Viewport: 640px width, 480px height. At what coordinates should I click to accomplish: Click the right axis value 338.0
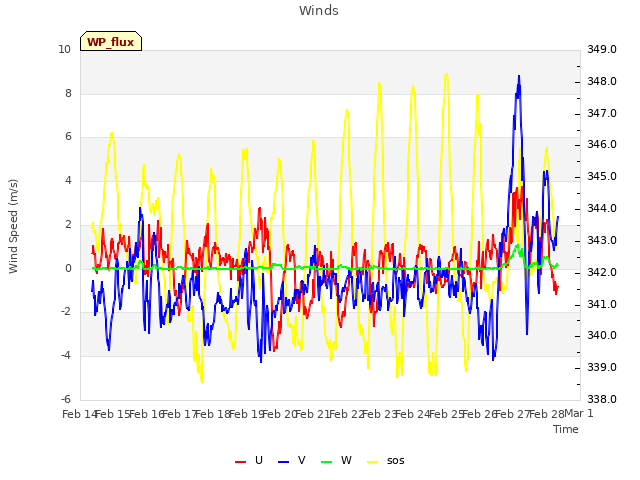point(602,399)
